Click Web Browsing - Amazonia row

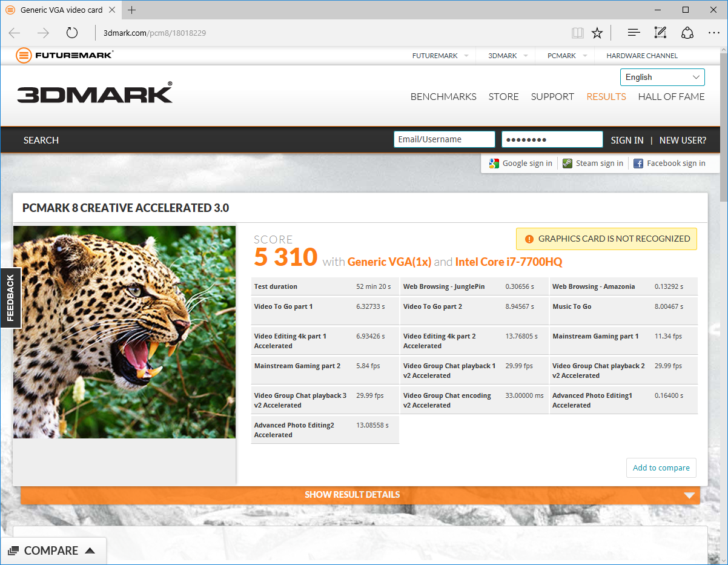pyautogui.click(x=623, y=286)
